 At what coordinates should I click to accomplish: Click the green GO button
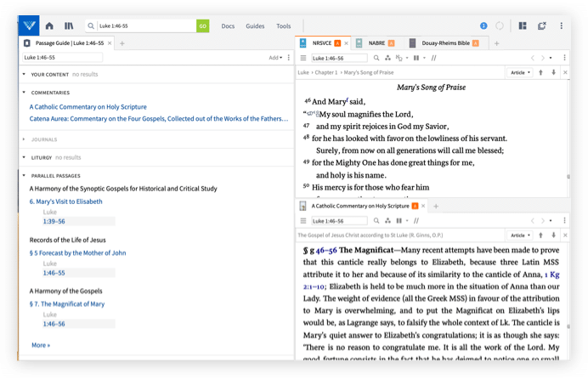tap(202, 26)
